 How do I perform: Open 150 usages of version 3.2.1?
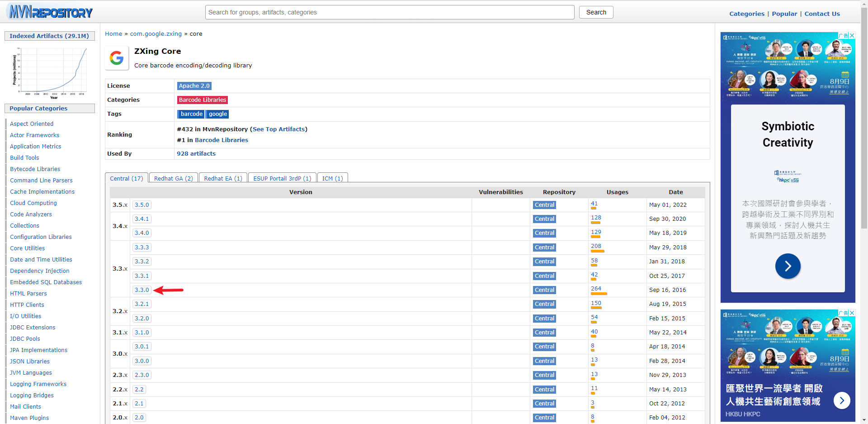coord(596,303)
